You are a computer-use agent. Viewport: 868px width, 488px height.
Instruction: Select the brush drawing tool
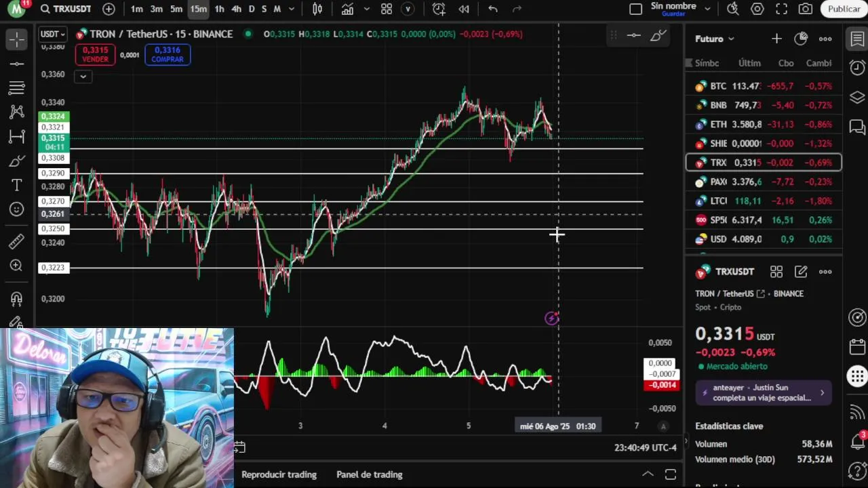click(x=17, y=161)
